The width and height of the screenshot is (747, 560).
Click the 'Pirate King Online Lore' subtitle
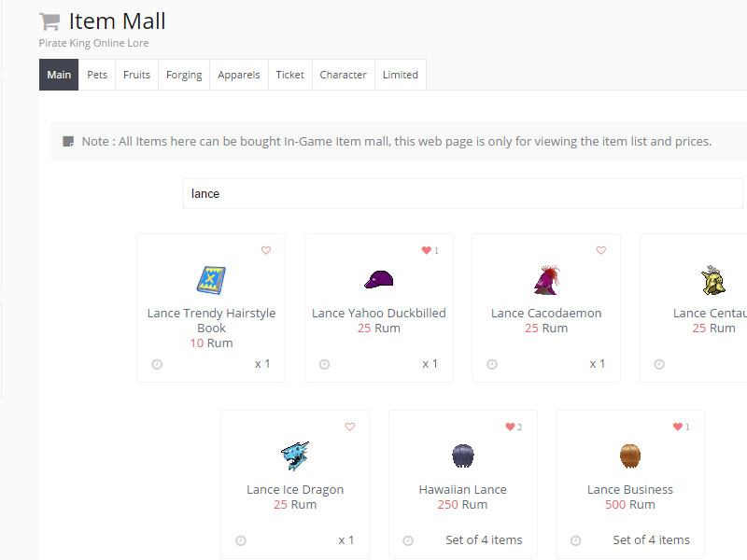(x=94, y=43)
